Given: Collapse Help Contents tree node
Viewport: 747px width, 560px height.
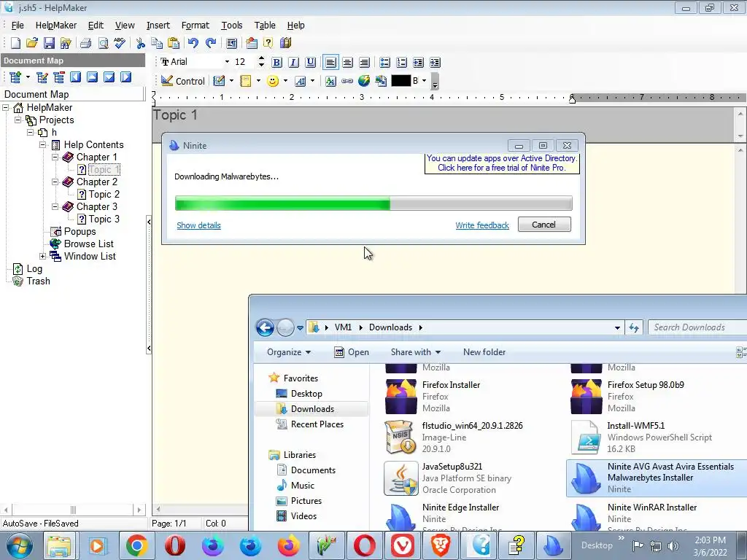Looking at the screenshot, I should click(x=43, y=144).
